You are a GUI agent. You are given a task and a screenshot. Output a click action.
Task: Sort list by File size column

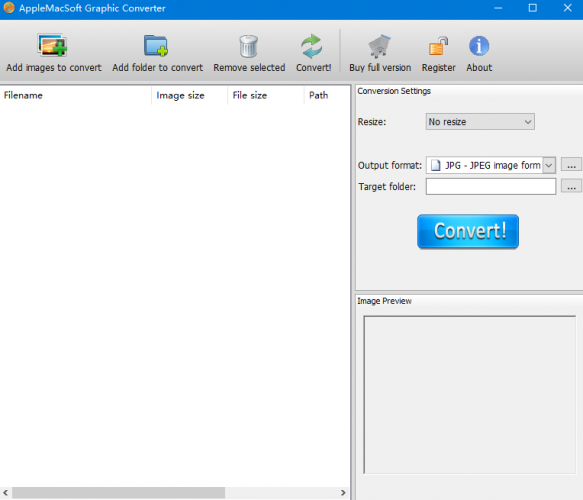[x=266, y=96]
